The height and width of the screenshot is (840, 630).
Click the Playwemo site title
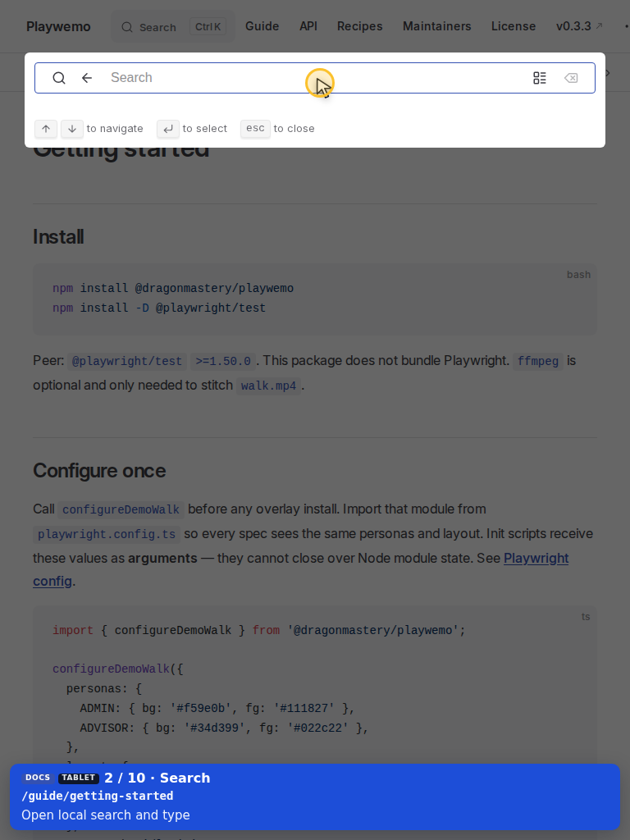tap(58, 27)
